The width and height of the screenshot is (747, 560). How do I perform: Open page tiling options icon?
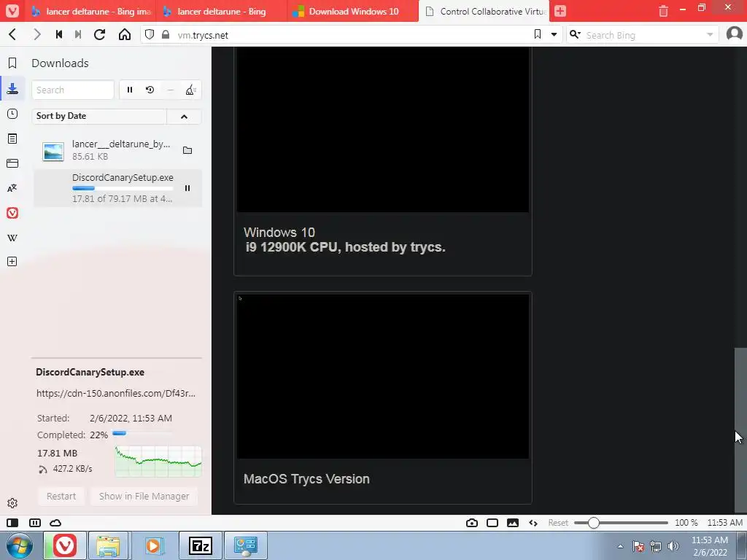click(492, 522)
